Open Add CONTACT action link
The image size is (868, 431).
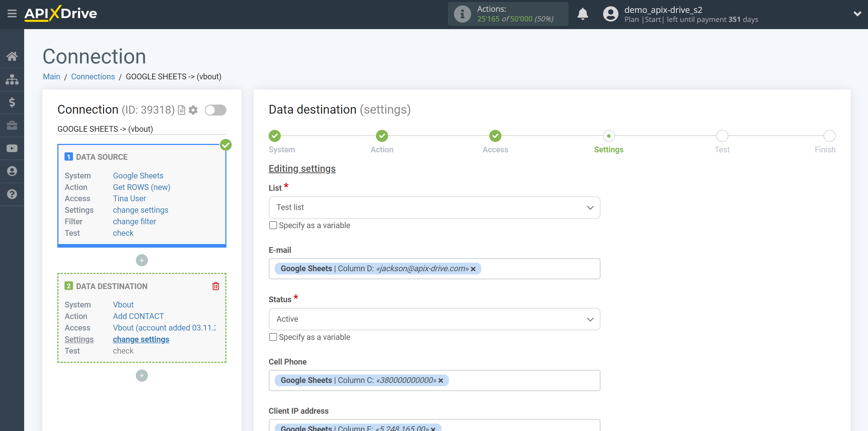coord(138,316)
